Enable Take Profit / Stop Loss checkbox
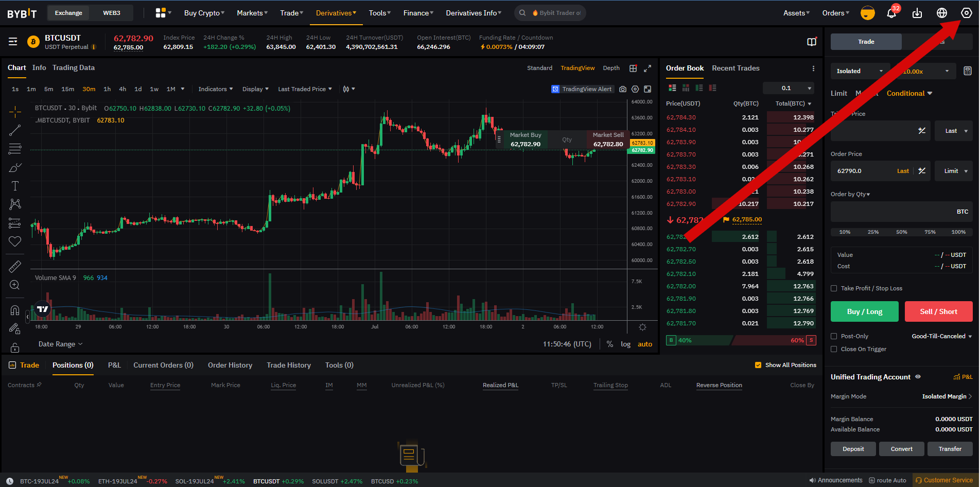 (x=834, y=288)
